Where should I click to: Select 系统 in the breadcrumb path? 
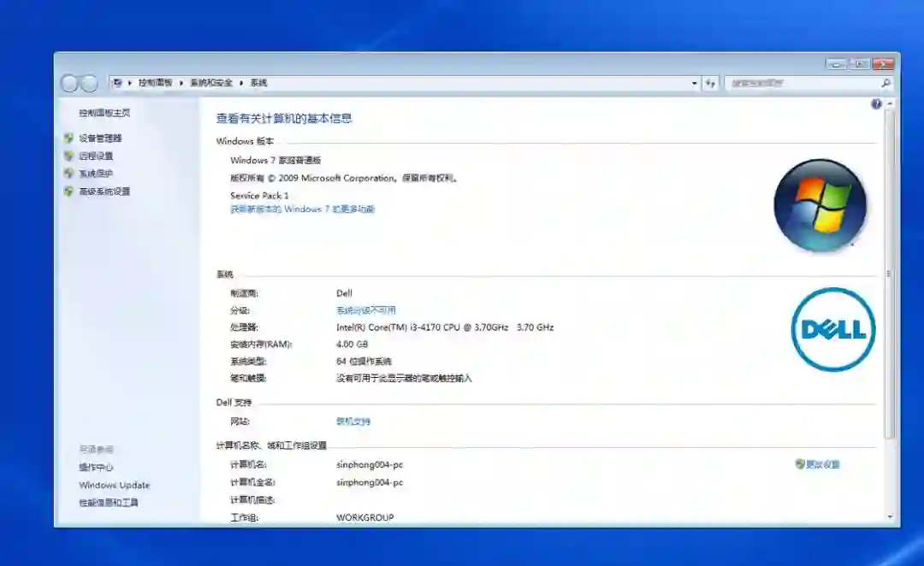258,83
